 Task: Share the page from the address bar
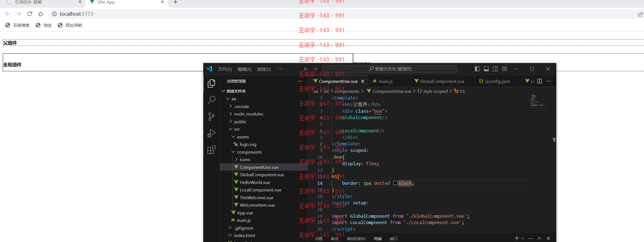640,14
